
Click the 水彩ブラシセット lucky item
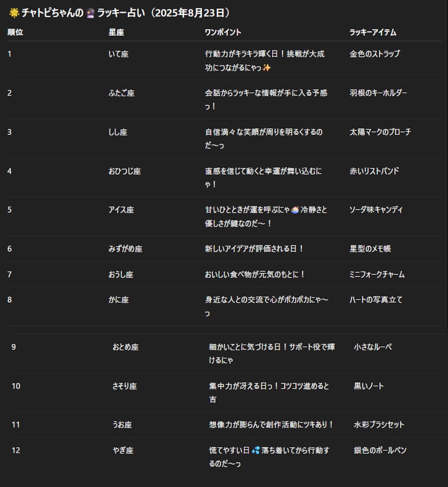coord(379,424)
